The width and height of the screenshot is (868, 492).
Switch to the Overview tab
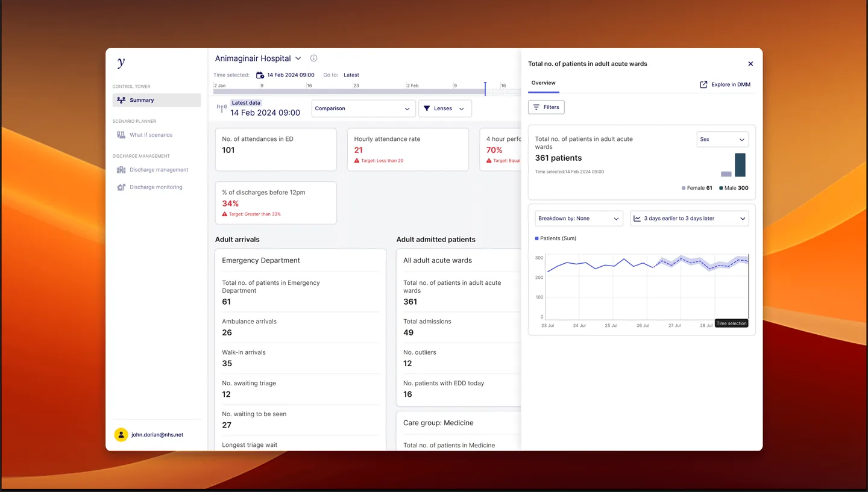click(x=544, y=83)
